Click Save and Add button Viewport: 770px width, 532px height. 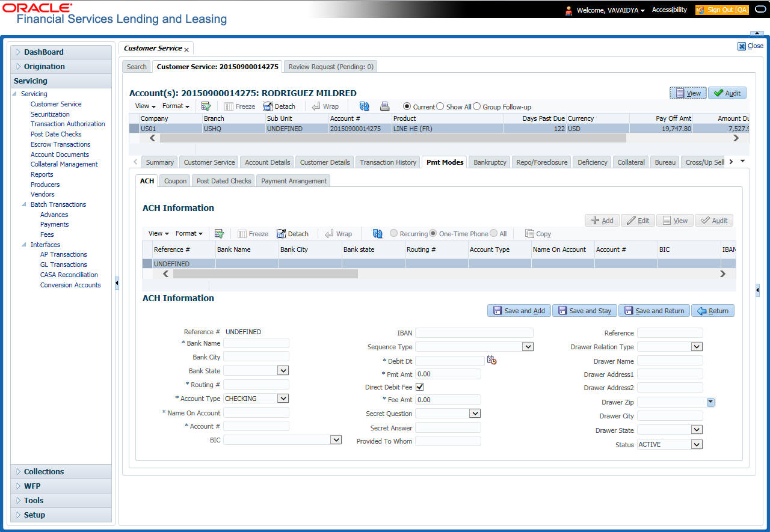519,311
